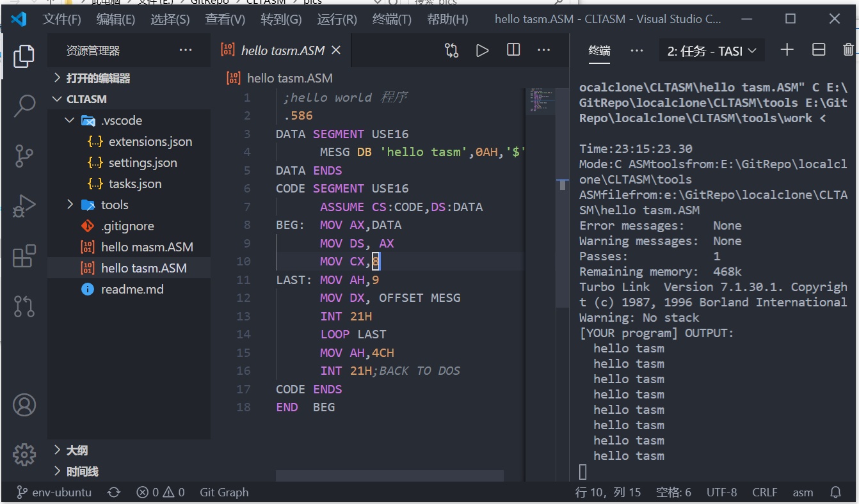Image resolution: width=859 pixels, height=504 pixels.
Task: Open the compare changes icon in editor toolbar
Action: click(452, 50)
